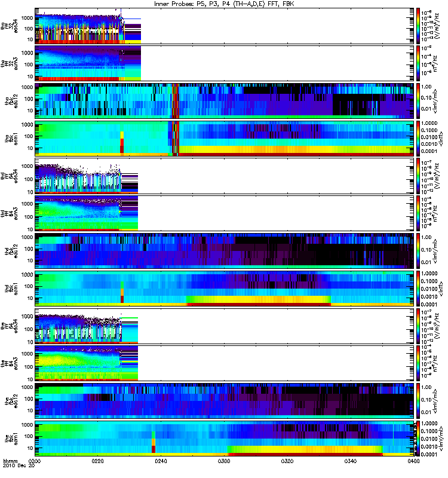Click the "tha fff 32 scm3" panel label

(10, 63)
